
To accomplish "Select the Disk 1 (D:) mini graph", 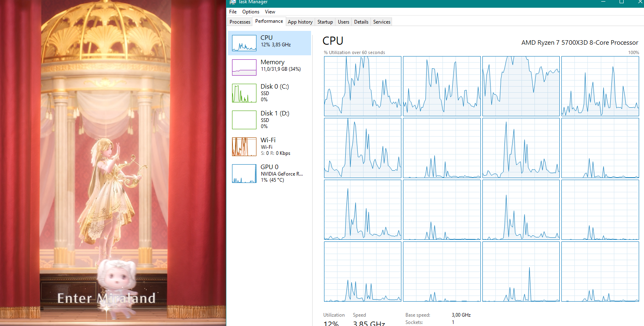I will coord(244,120).
